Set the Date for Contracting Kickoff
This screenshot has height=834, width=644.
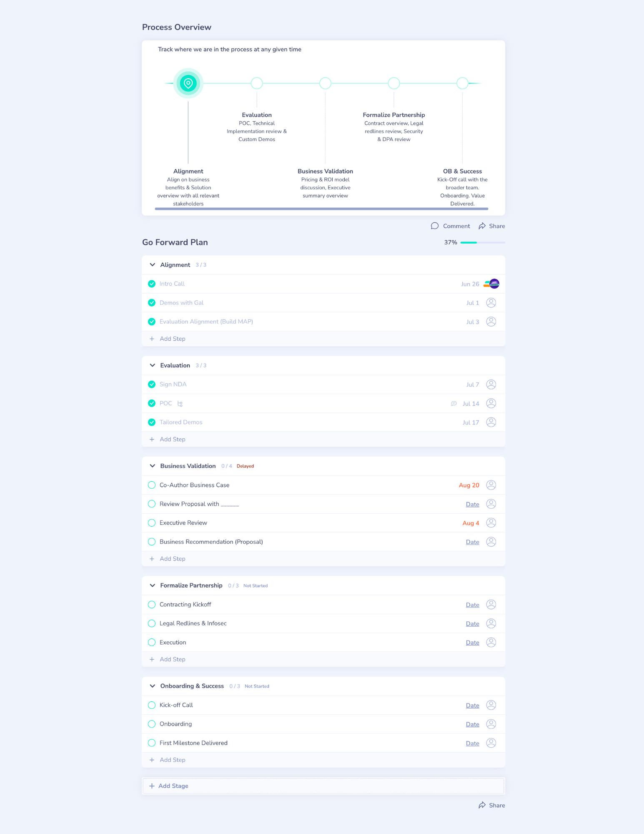click(x=473, y=605)
